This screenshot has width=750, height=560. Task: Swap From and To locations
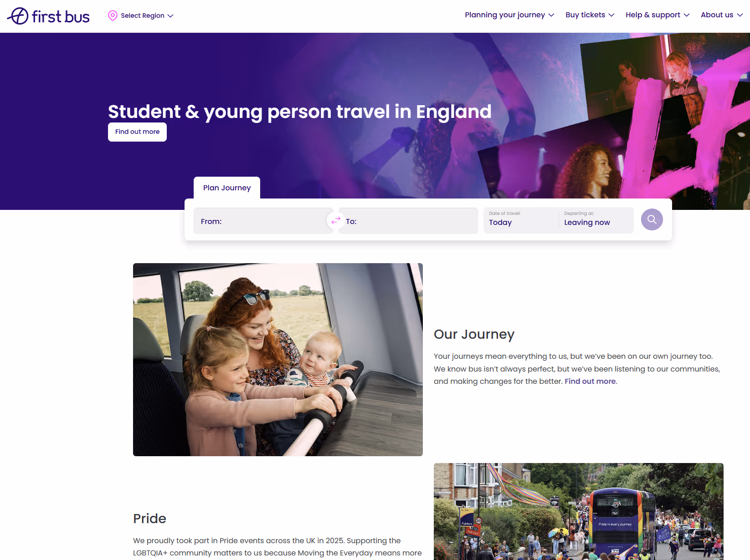click(336, 220)
